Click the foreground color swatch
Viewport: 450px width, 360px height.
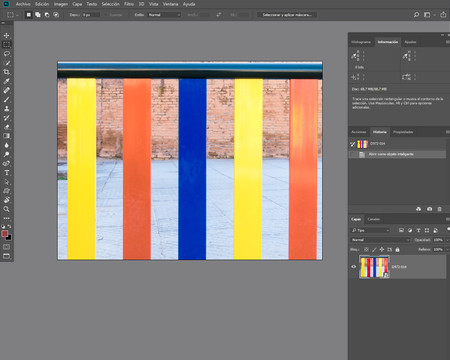[5, 234]
